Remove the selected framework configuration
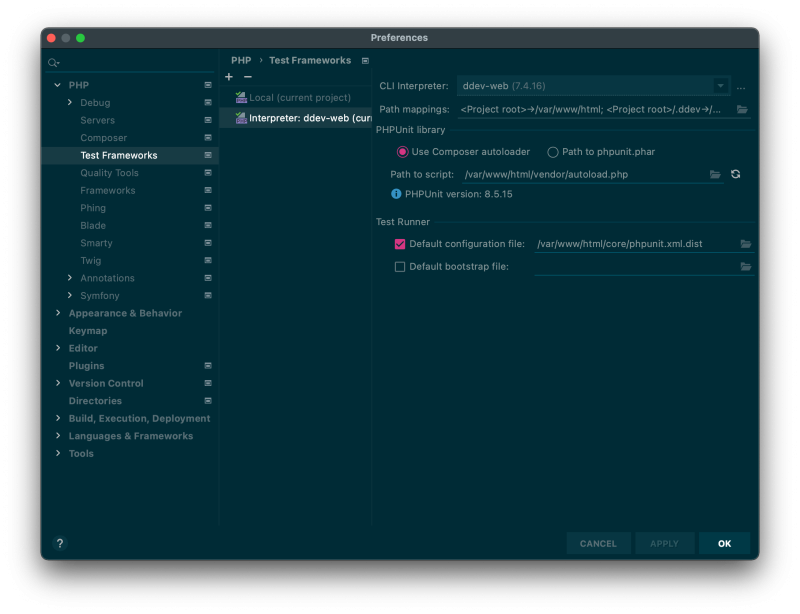Viewport: 800px width, 614px height. click(248, 77)
